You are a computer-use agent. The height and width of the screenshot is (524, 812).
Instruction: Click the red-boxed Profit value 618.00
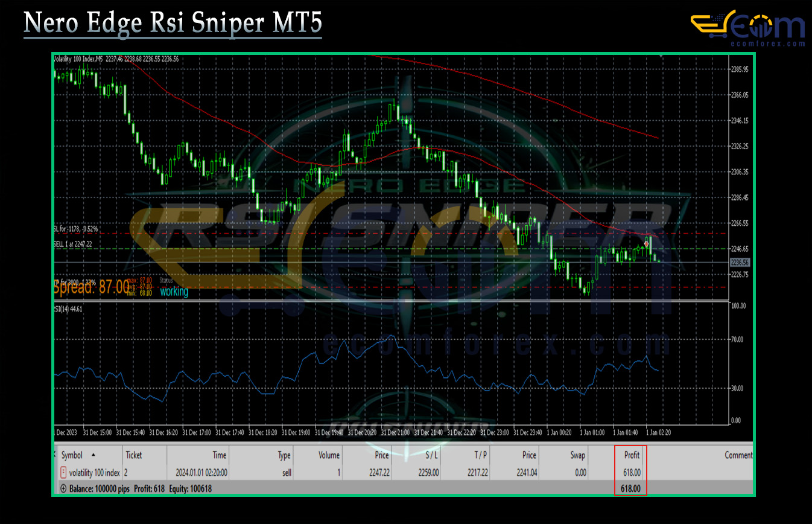click(x=630, y=488)
